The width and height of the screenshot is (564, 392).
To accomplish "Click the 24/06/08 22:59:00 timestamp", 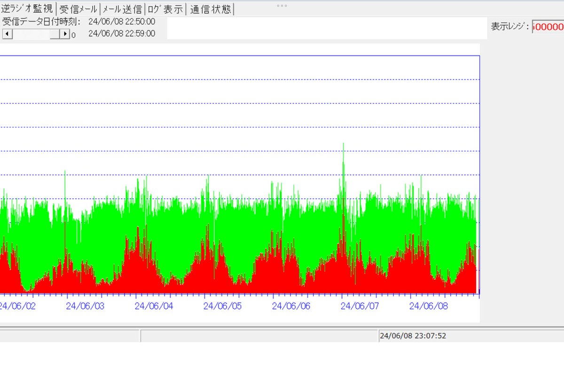I will 122,34.
